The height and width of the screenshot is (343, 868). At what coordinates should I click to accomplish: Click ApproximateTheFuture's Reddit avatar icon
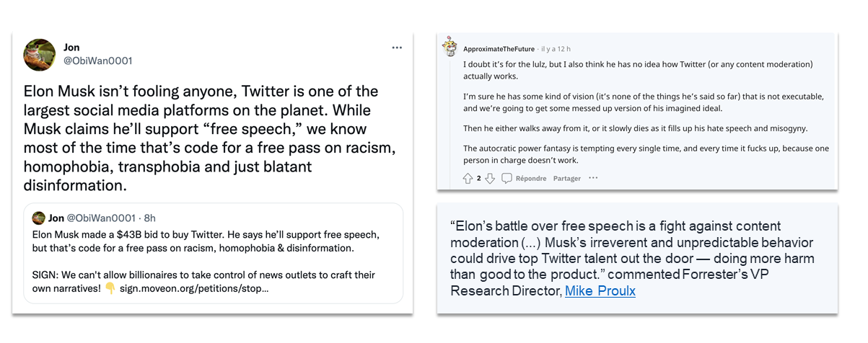click(x=450, y=46)
